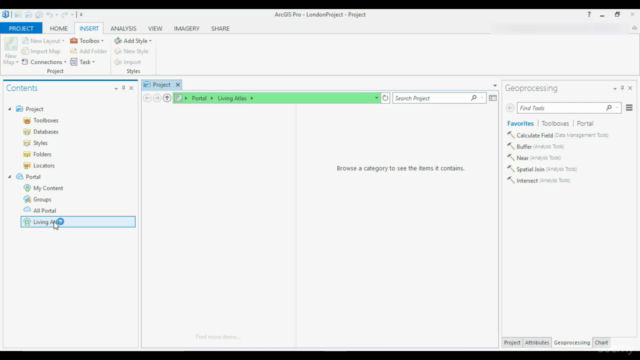This screenshot has height=360, width=640.
Task: Click the back navigation arrow in Project view
Action: (147, 98)
